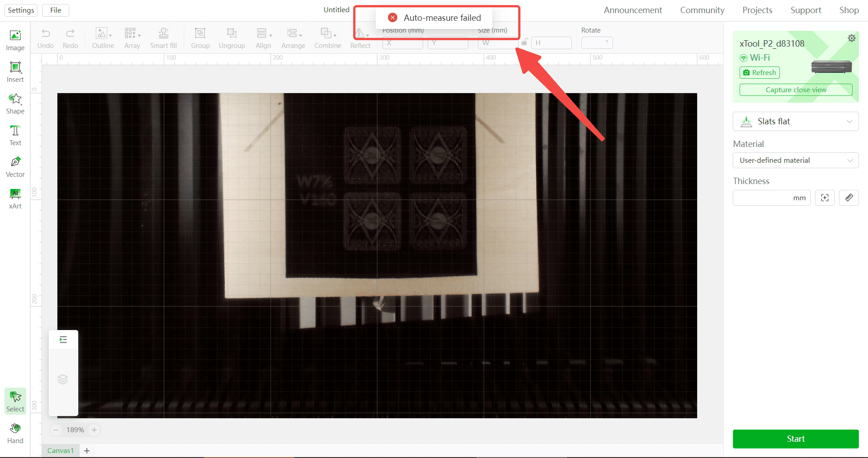Click the Rotate angle input field
The width and height of the screenshot is (868, 458).
pos(597,43)
